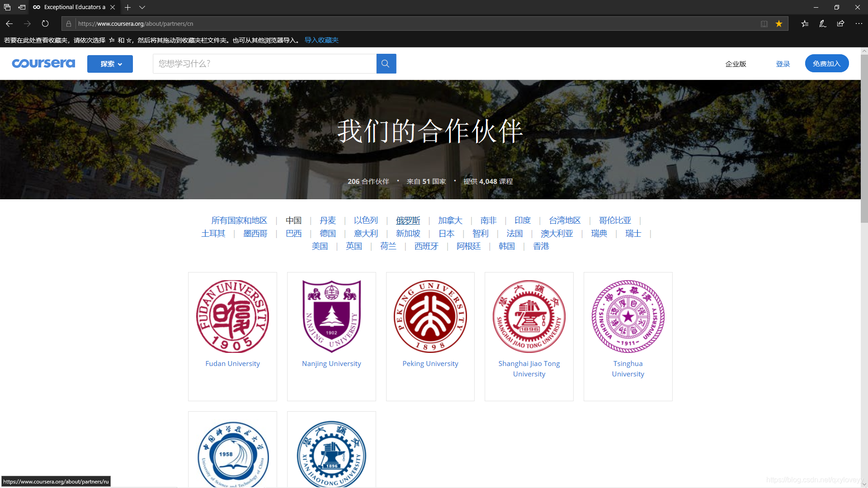
Task: Select the 俄罗斯 country filter link
Action: [x=408, y=220]
